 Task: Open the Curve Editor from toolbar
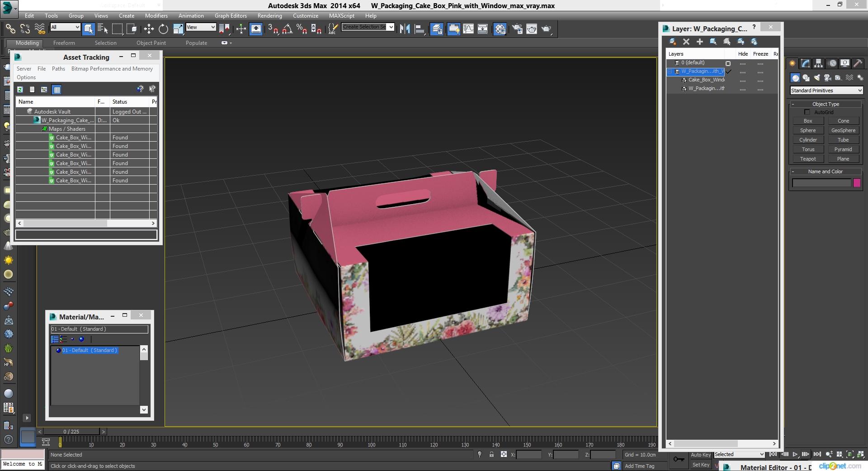coord(468,29)
